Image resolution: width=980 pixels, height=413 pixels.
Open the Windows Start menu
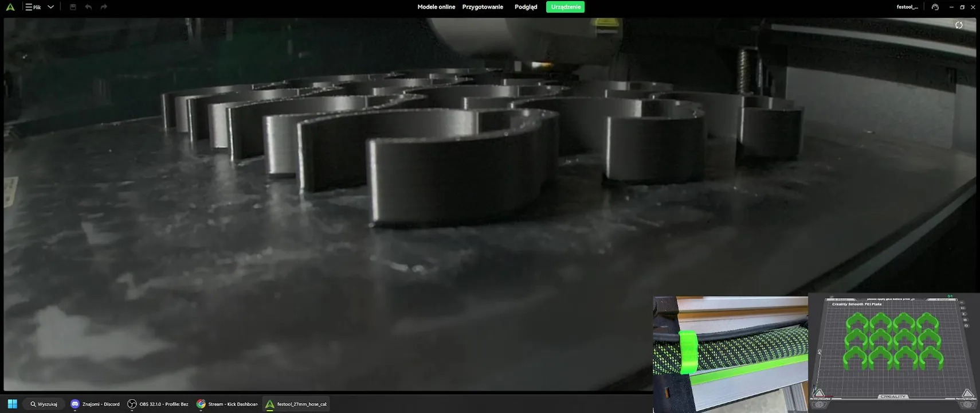pyautogui.click(x=12, y=404)
